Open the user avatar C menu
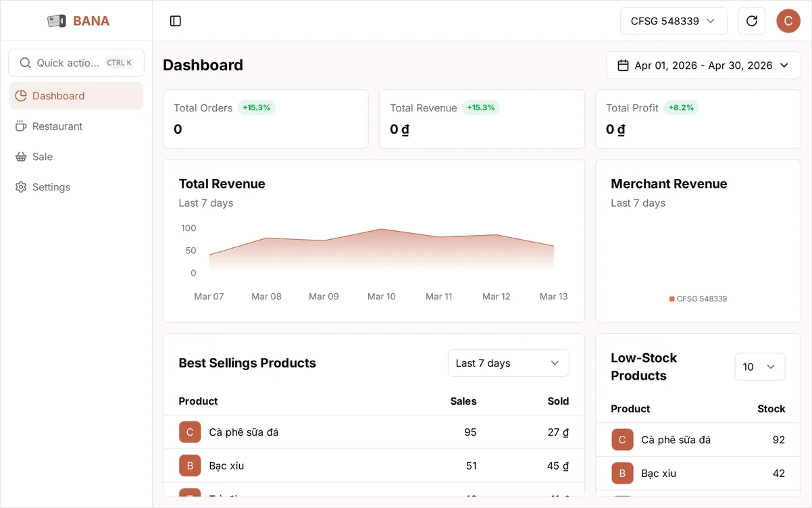 [x=788, y=21]
